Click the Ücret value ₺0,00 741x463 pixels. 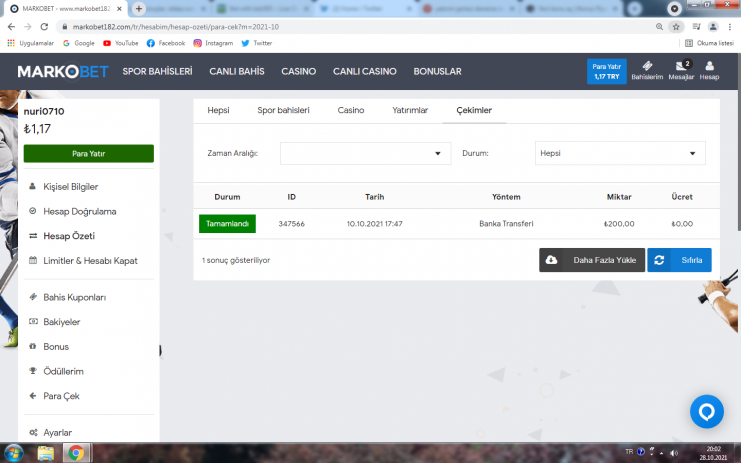click(x=682, y=223)
